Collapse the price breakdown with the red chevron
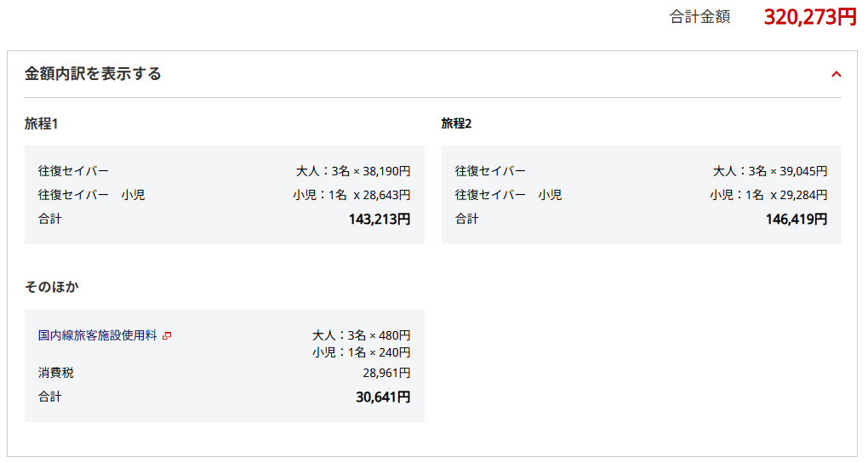This screenshot has height=463, width=868. point(837,74)
